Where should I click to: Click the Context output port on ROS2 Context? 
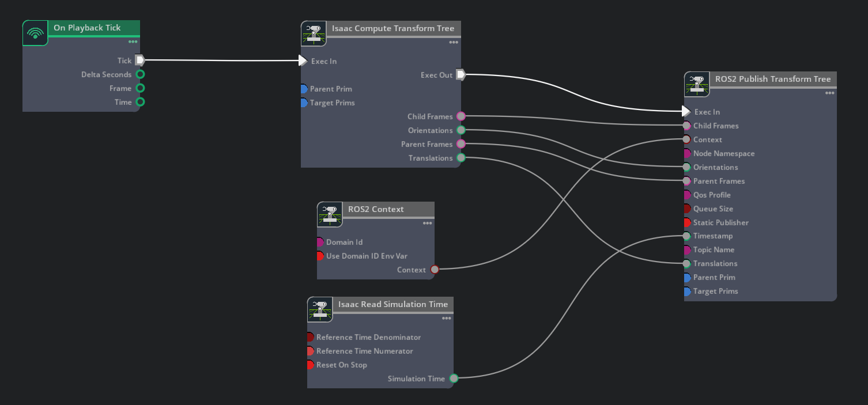[435, 269]
